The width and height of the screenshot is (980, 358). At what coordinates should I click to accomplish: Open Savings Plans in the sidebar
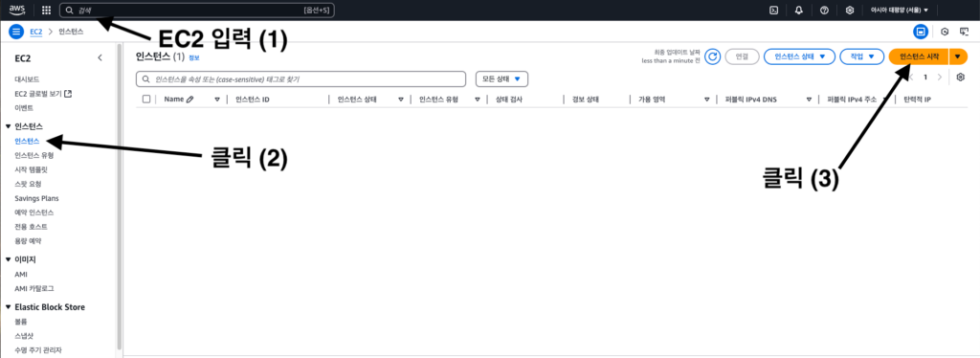(x=36, y=198)
